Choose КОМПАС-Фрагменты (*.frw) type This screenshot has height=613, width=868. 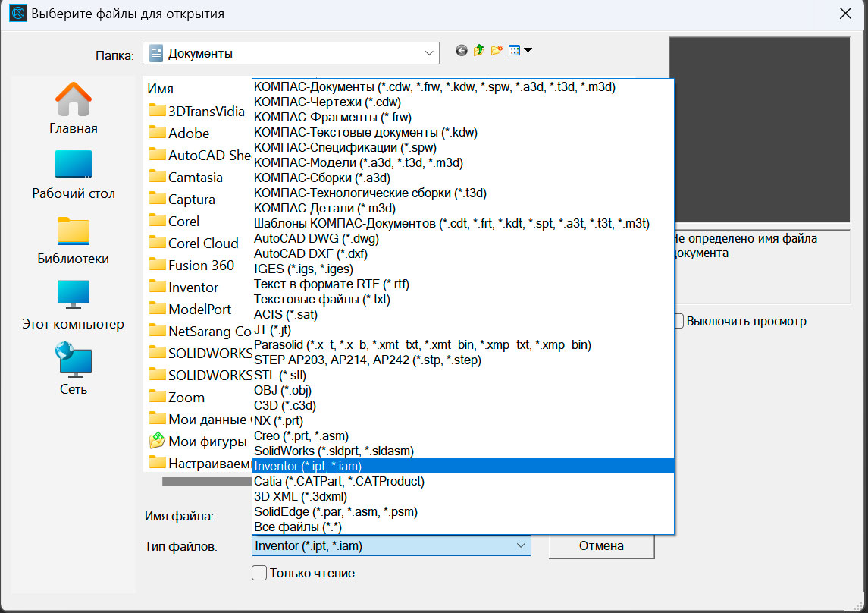tap(462, 118)
